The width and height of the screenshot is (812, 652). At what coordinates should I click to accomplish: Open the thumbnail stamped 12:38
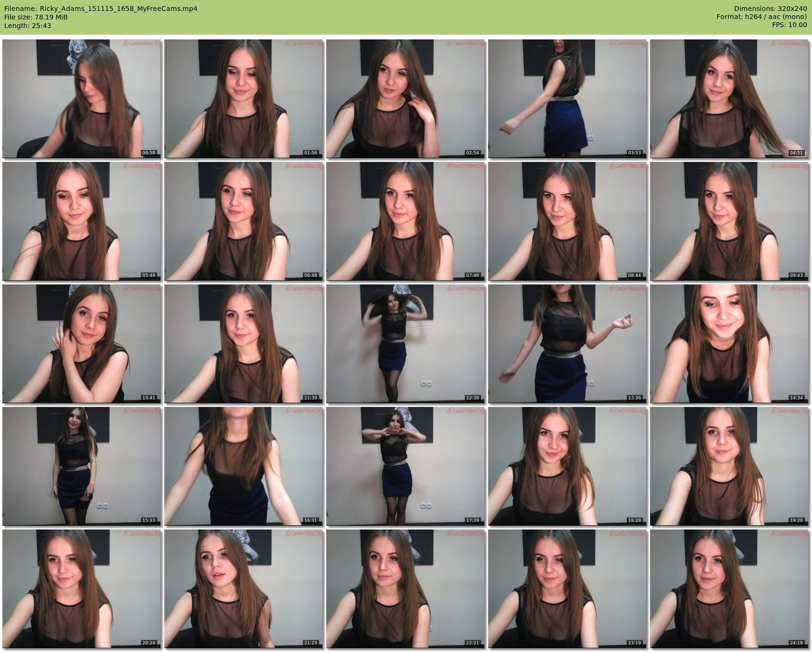tap(406, 343)
